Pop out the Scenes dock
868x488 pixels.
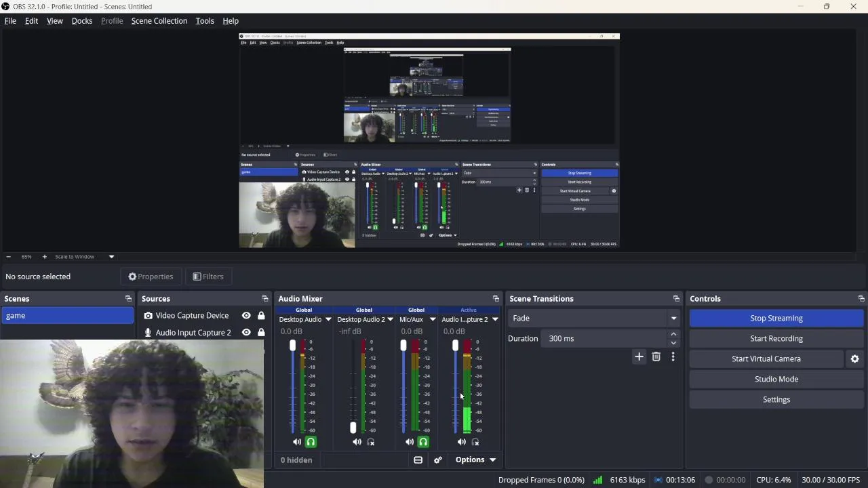pos(128,299)
